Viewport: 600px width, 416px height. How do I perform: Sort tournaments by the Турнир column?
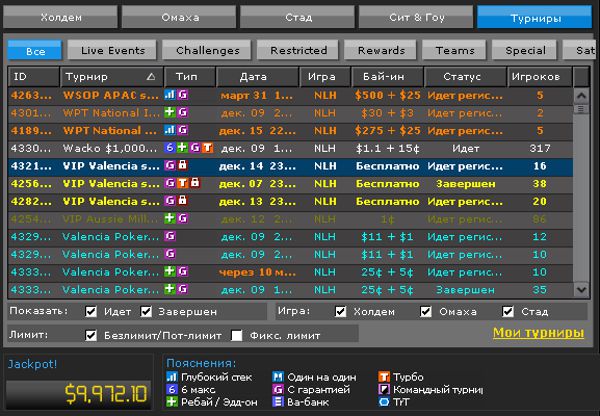[110, 76]
